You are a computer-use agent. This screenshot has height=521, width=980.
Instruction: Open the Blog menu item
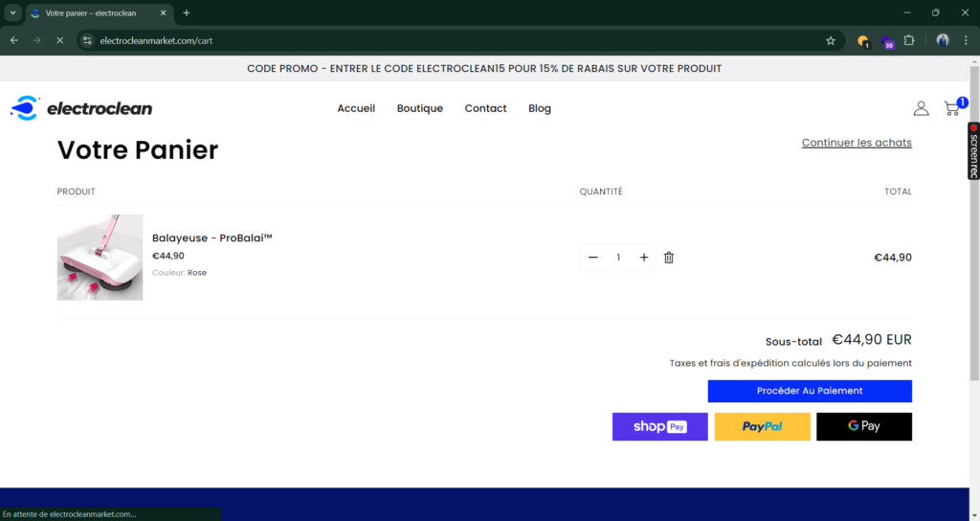pyautogui.click(x=540, y=108)
